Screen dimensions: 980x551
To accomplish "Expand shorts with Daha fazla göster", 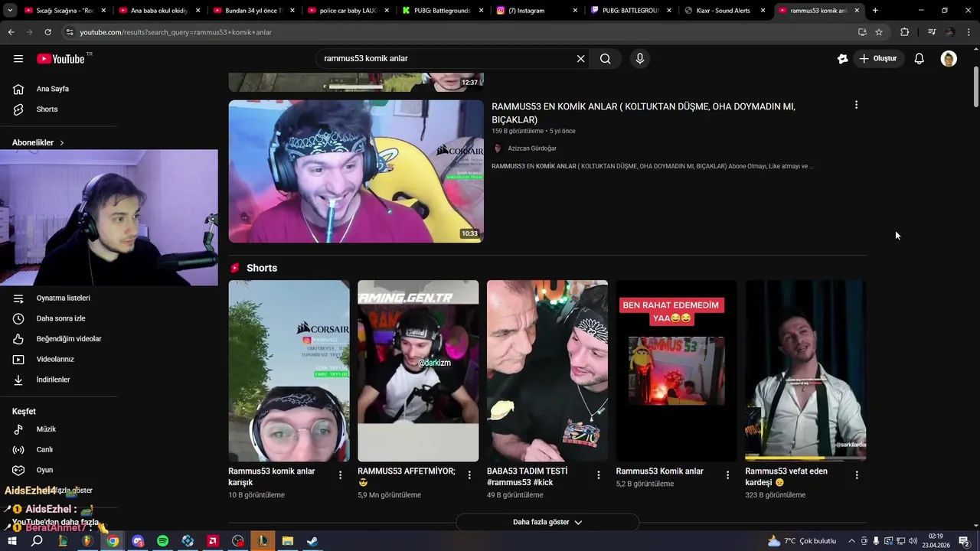I will (x=547, y=522).
